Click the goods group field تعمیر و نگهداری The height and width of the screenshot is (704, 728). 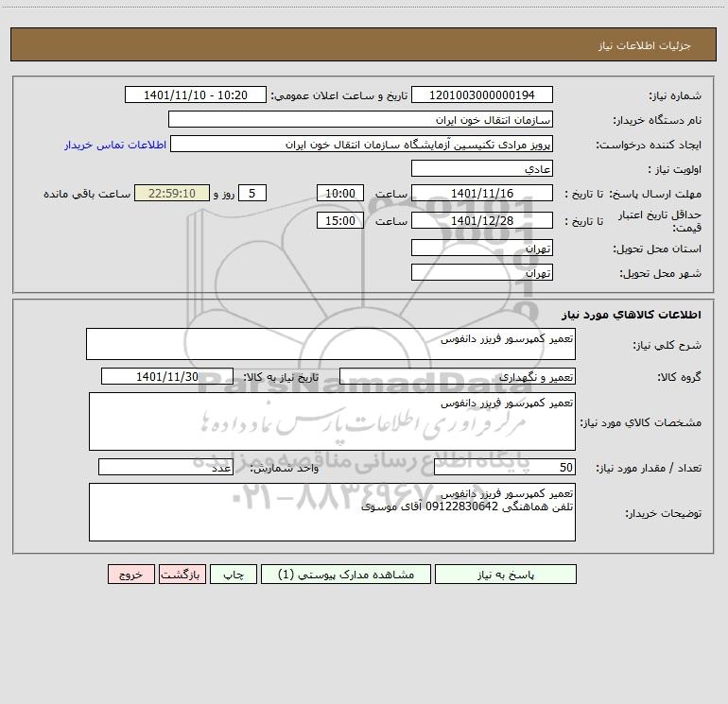point(458,376)
